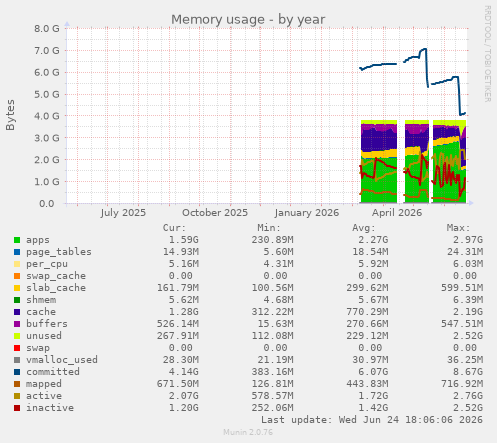Click the '4.0 G' axis tick label
The height and width of the screenshot is (443, 497).
click(47, 116)
